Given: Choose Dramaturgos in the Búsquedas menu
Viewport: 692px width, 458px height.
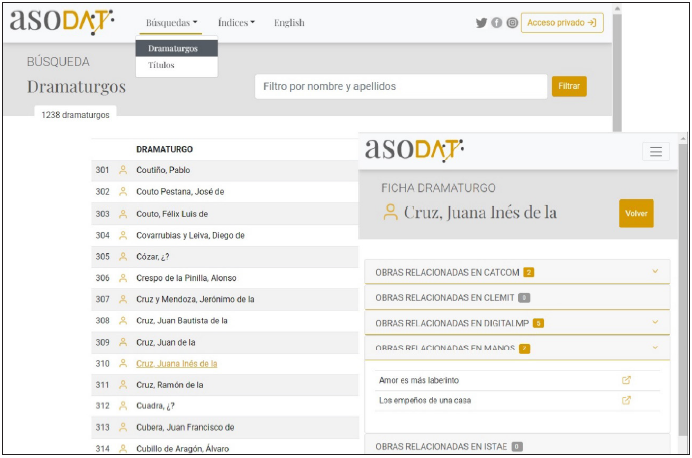Looking at the screenshot, I should [x=173, y=48].
